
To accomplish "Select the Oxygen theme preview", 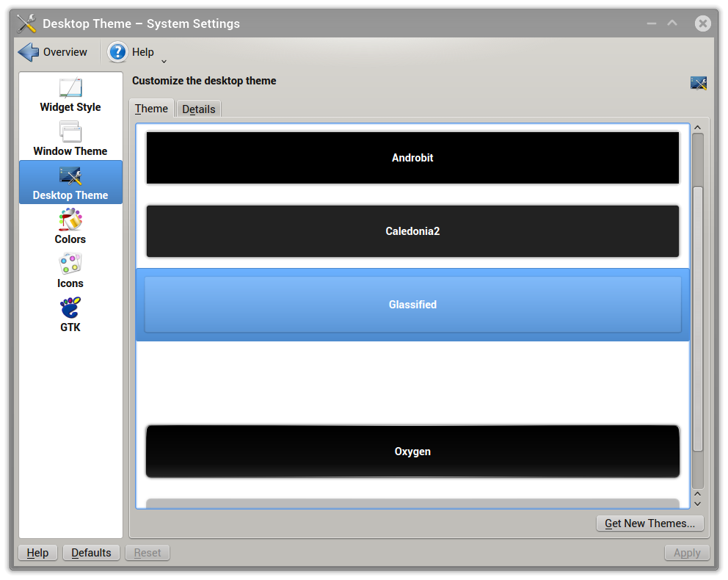I will coord(412,452).
